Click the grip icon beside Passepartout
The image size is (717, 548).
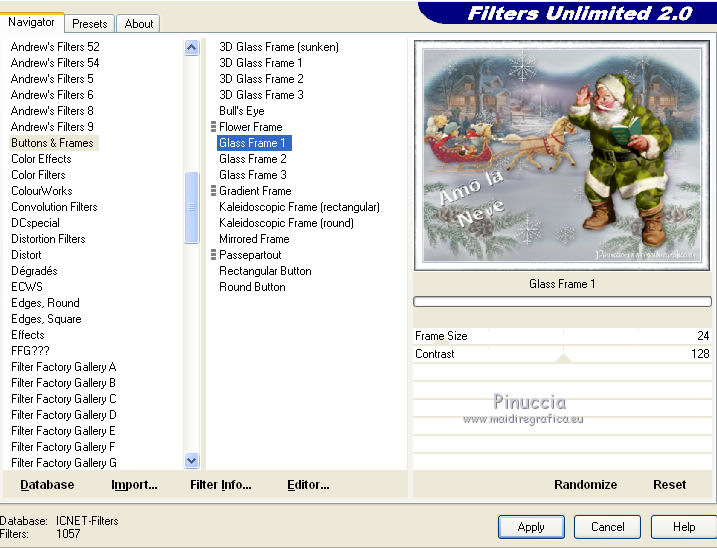[x=213, y=255]
